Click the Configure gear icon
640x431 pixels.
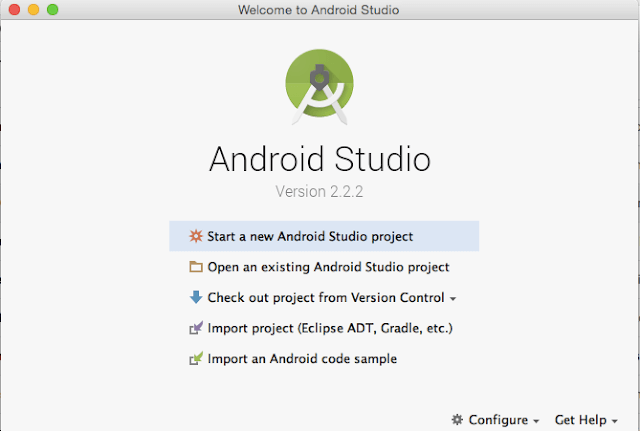[x=457, y=420]
